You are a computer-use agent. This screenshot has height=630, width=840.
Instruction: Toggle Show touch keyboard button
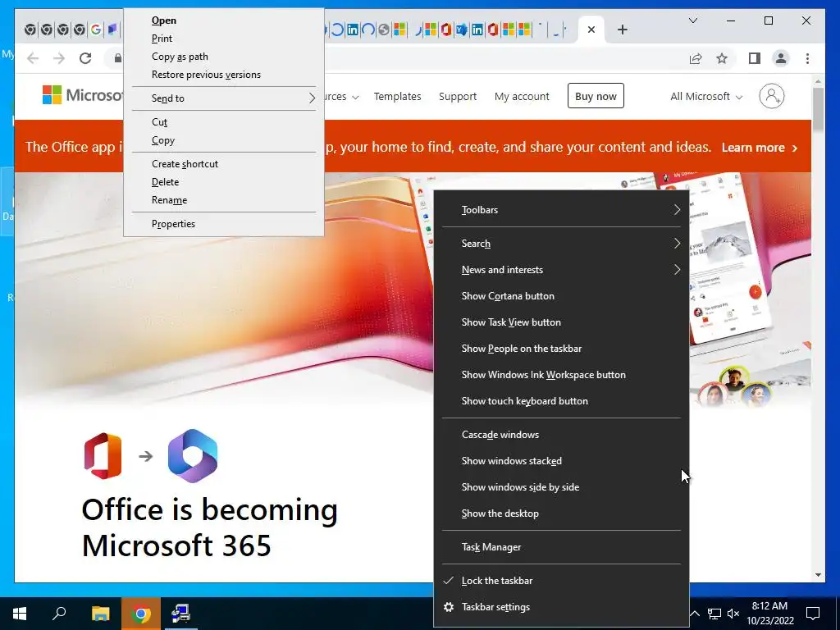point(561,401)
